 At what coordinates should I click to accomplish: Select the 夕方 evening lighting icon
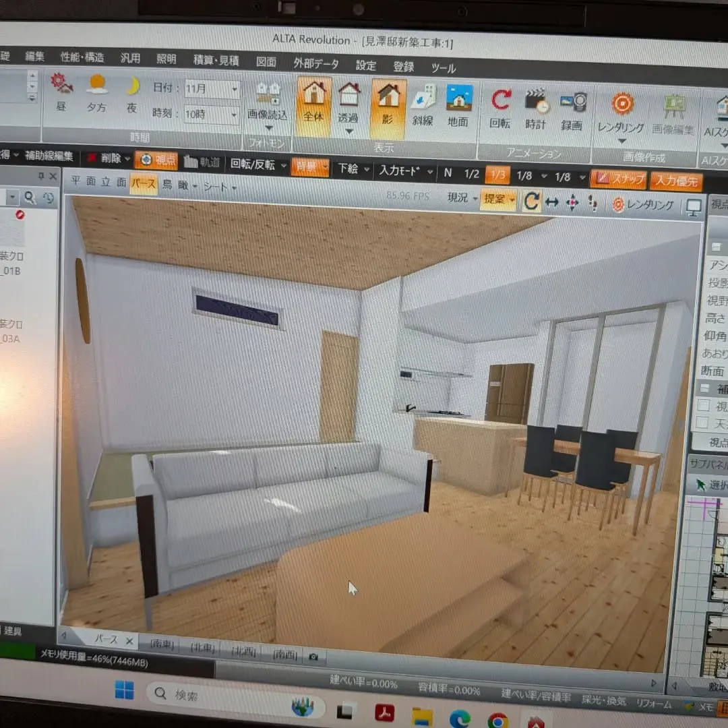(x=96, y=93)
